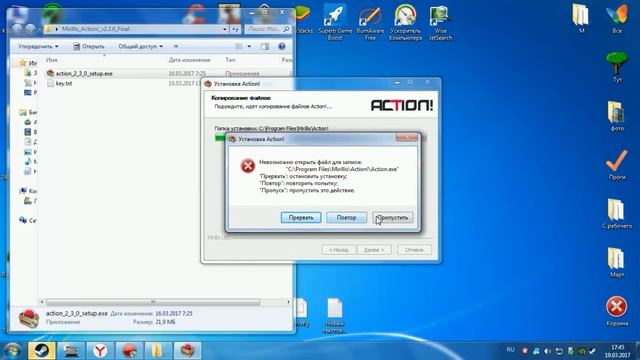The width and height of the screenshot is (640, 360).
Task: Click the Пропустить button to skip
Action: (x=393, y=218)
